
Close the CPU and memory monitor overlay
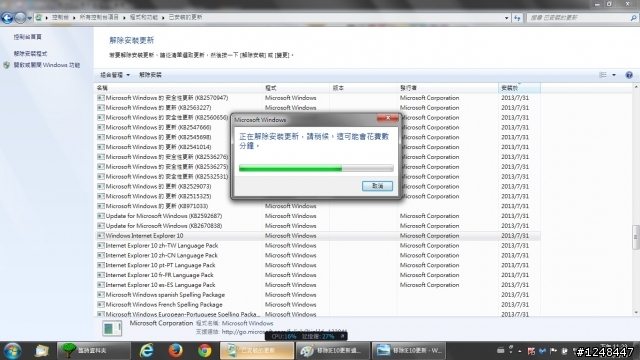tap(342, 336)
